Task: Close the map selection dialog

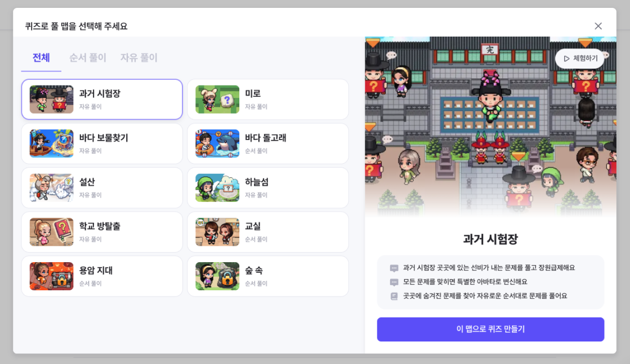Action: pyautogui.click(x=598, y=26)
